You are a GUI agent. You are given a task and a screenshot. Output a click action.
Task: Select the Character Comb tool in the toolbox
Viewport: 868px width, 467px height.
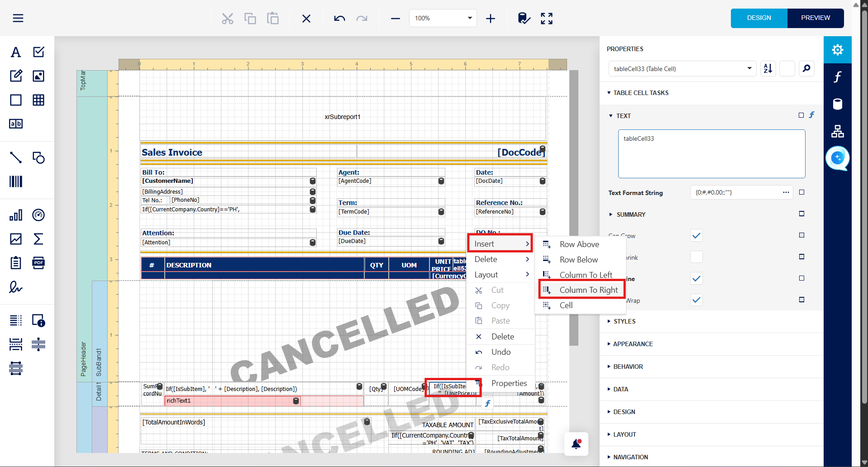pyautogui.click(x=16, y=124)
